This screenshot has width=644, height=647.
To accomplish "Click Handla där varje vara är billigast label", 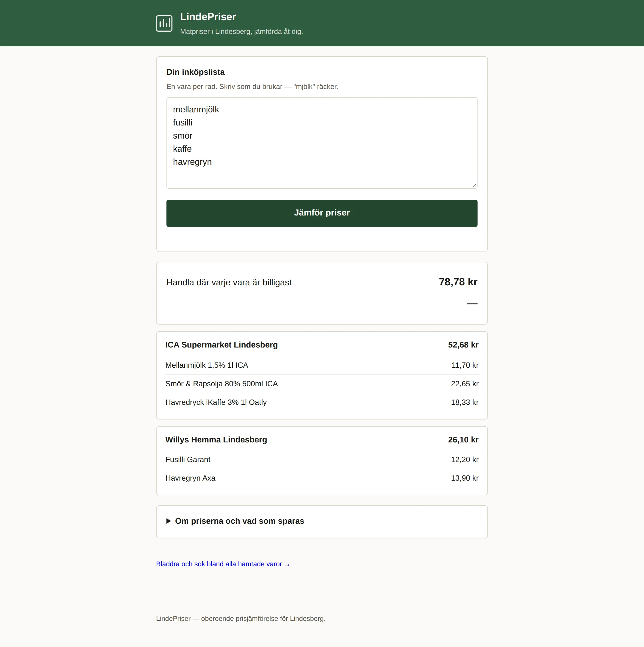I will (x=229, y=282).
